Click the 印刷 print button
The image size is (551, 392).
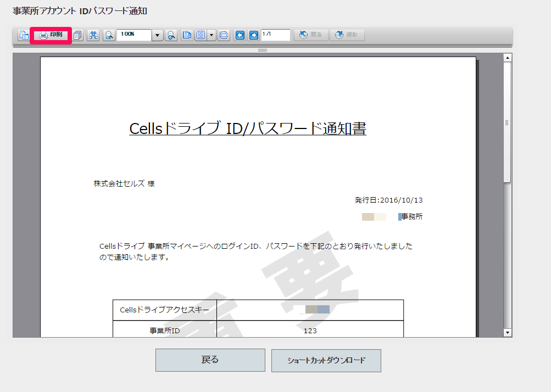[51, 35]
